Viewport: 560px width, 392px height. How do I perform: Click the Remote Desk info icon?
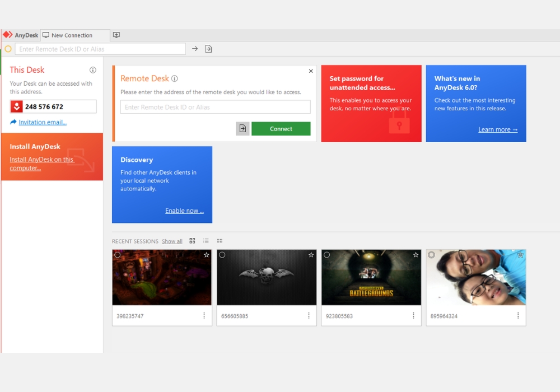click(174, 78)
